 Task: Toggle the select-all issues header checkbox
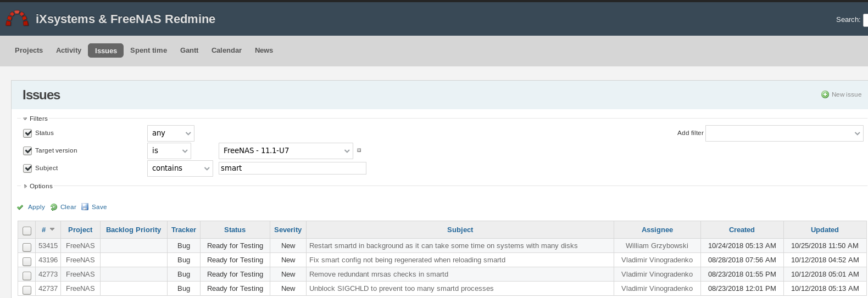[x=27, y=231]
